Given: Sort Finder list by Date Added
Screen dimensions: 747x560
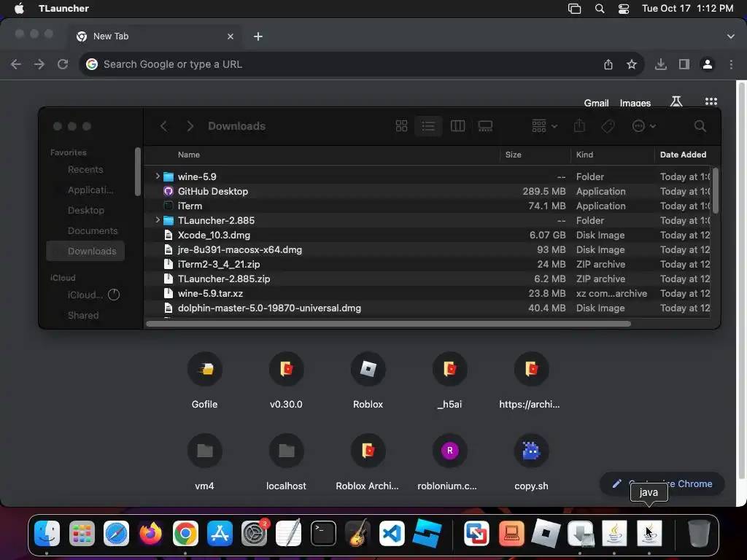Looking at the screenshot, I should pos(683,155).
